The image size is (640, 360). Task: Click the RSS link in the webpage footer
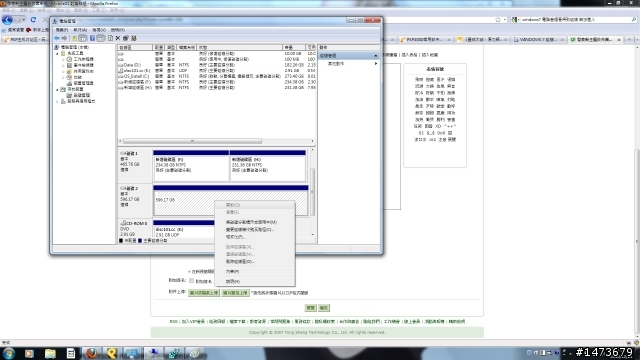173,322
